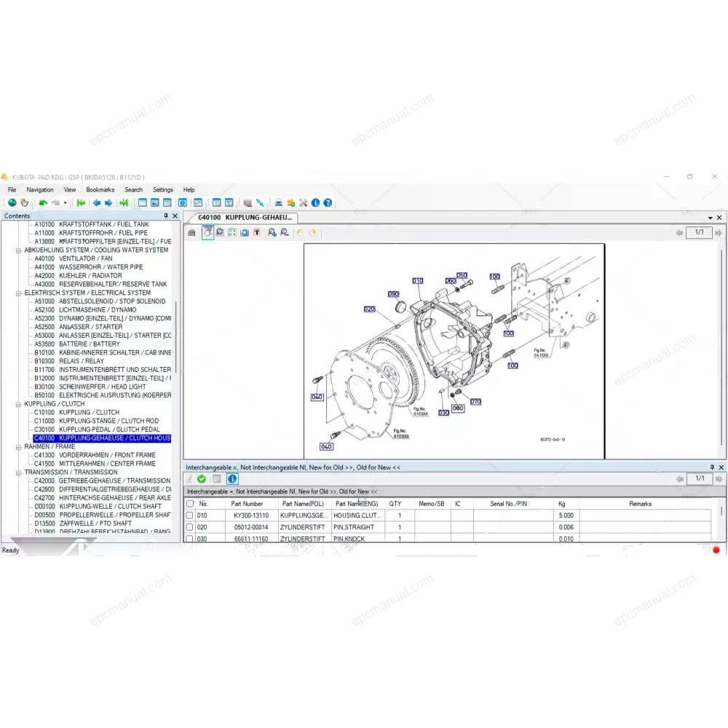Go to next page with blue right arrow
Viewport: 728px width, 728px height.
coord(108,202)
